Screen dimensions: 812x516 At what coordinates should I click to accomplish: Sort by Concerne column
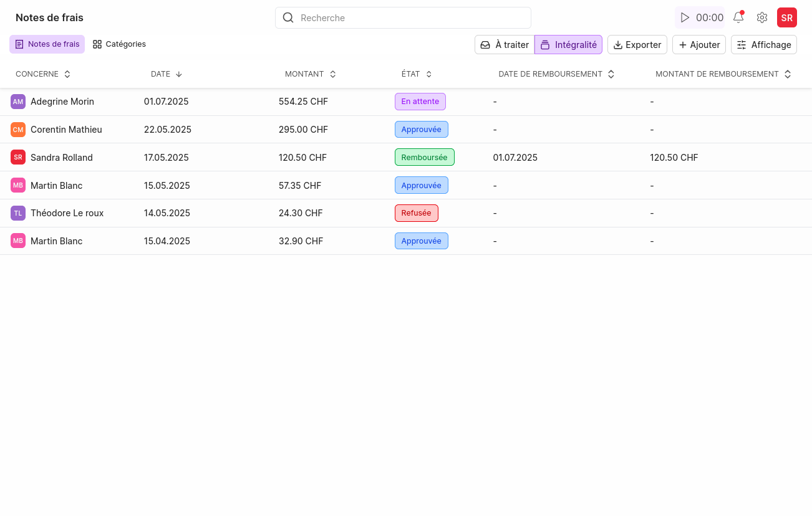coord(67,74)
